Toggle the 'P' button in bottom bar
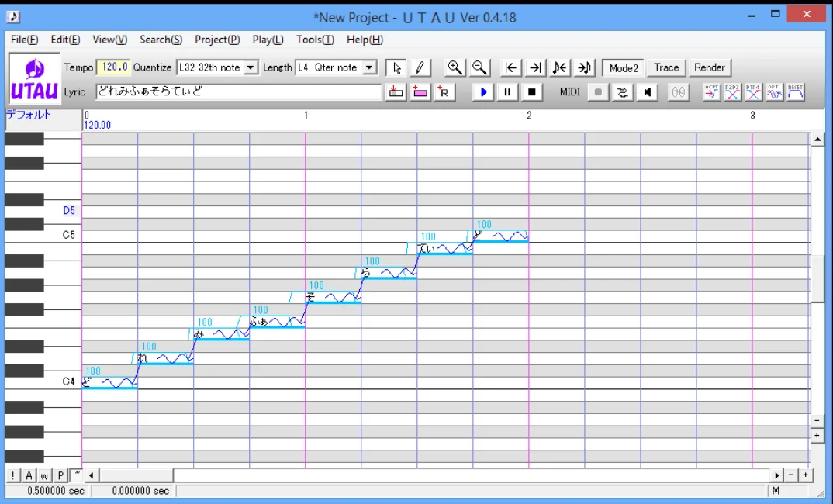833x504 pixels. tap(60, 475)
